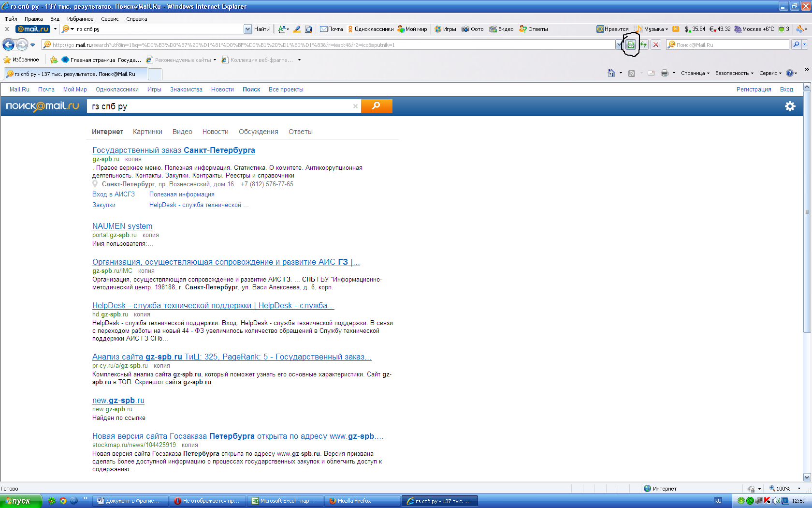Click the Поиск@Mail.Ru browser search box
Screen dimensions: 812x508
click(x=727, y=45)
